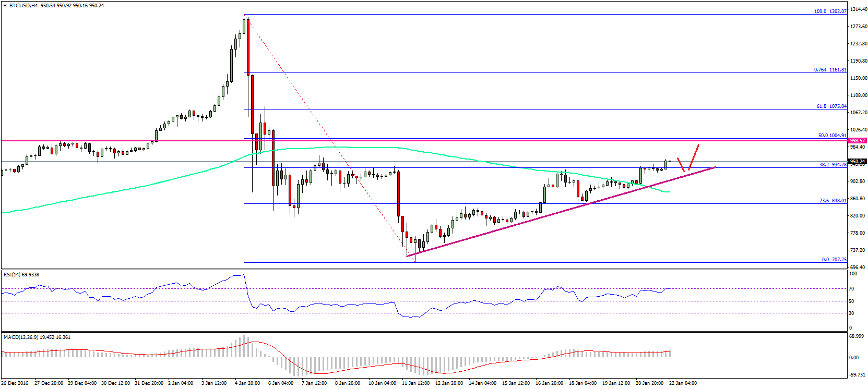The height and width of the screenshot is (389, 868).
Task: Click the 778.00 price axis value
Action: (859, 233)
